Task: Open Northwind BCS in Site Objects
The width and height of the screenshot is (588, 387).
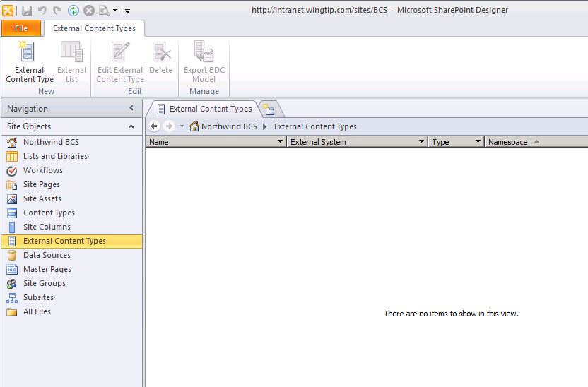Action: [x=72, y=142]
